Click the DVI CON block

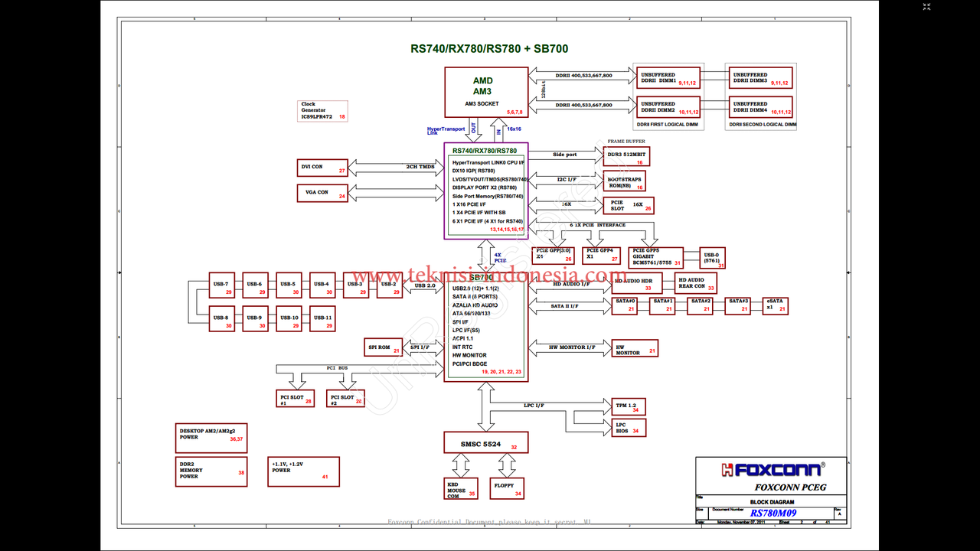click(x=323, y=168)
